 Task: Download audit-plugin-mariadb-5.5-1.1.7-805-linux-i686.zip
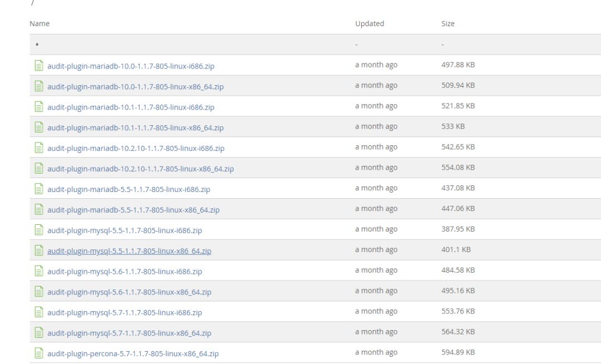[x=129, y=189]
